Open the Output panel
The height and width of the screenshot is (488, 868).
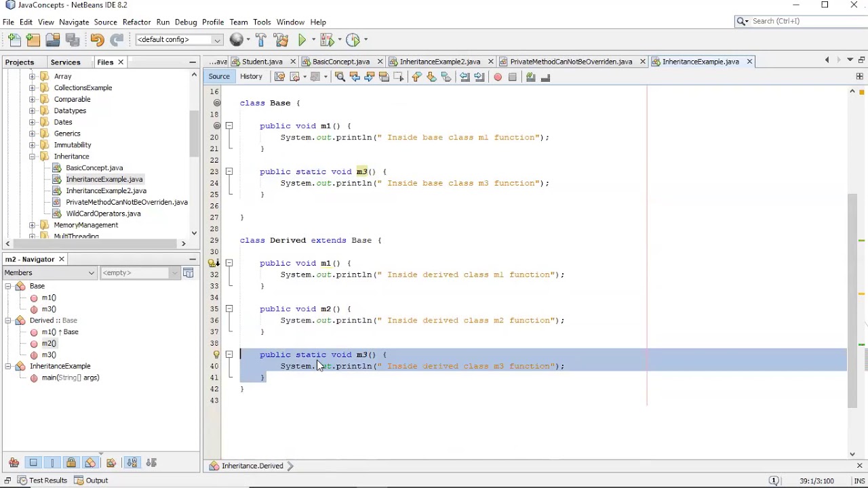click(91, 481)
